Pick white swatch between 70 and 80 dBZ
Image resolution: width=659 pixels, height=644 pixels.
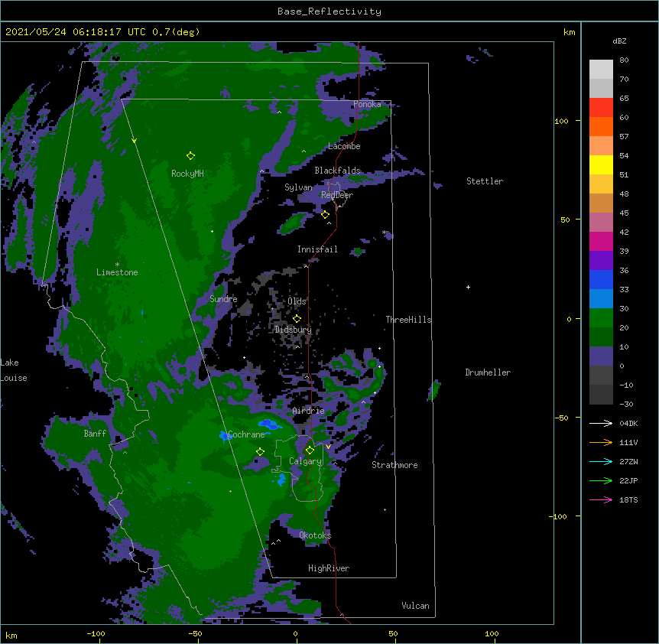pyautogui.click(x=601, y=69)
